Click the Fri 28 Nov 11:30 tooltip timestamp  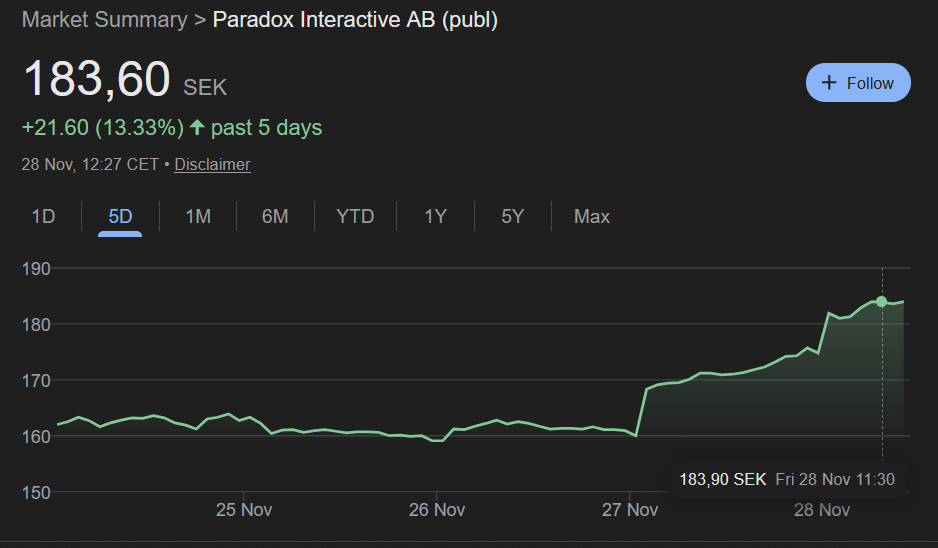835,479
